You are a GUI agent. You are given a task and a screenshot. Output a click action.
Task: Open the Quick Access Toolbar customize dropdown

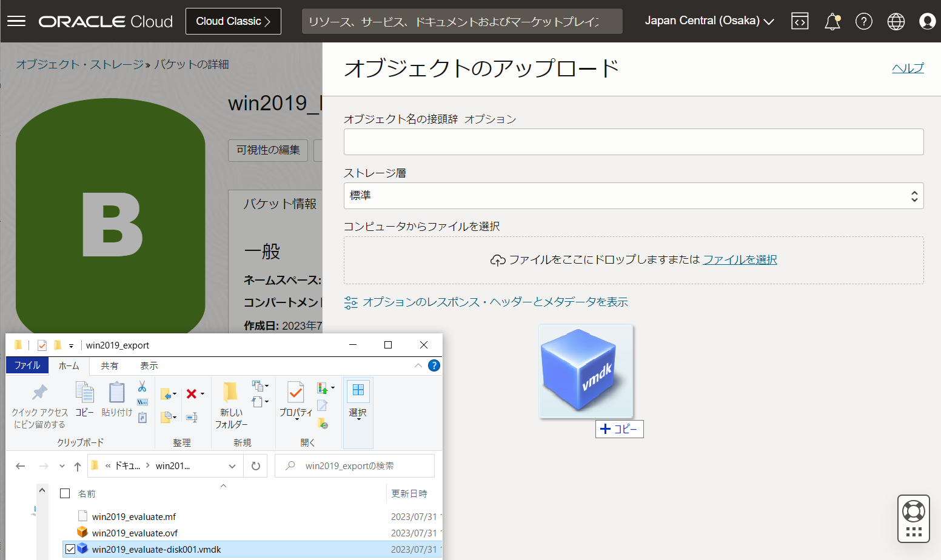coord(71,346)
